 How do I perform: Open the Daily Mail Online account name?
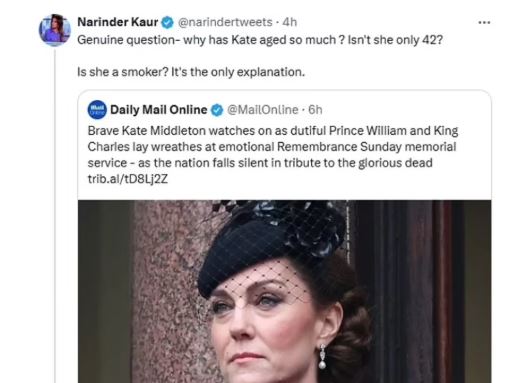tap(159, 110)
